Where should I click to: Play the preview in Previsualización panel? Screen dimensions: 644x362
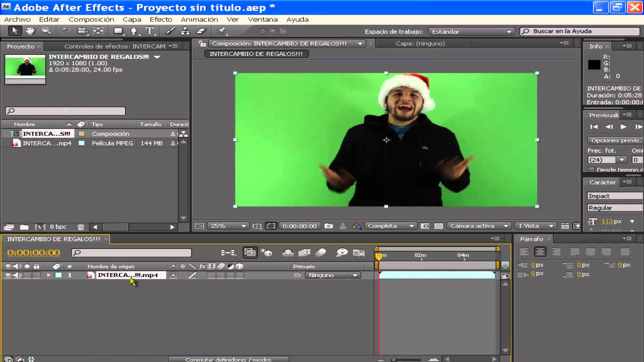coord(623,127)
